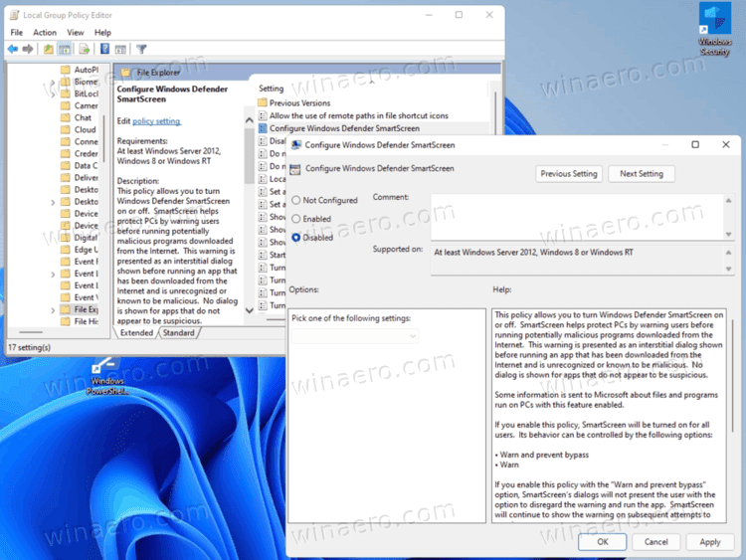Open the 'Pick one of the following settings' dropdown
The height and width of the screenshot is (560, 746).
[x=354, y=336]
